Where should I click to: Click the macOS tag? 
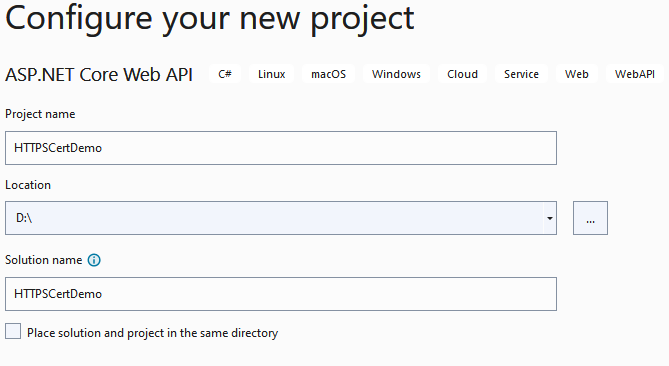[328, 74]
